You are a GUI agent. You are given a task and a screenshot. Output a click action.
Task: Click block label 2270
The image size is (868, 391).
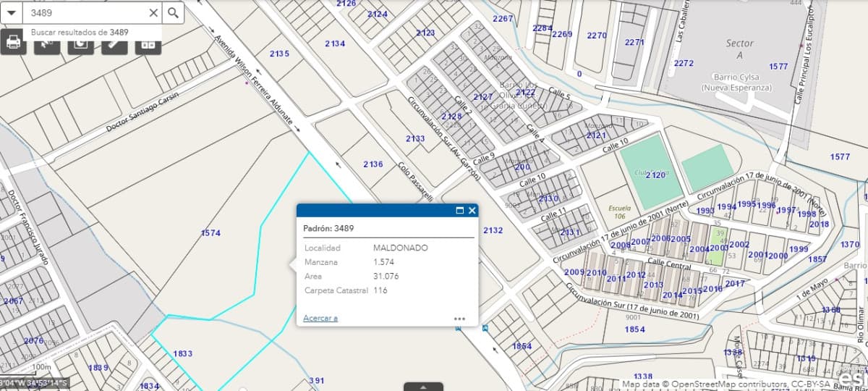(x=597, y=36)
